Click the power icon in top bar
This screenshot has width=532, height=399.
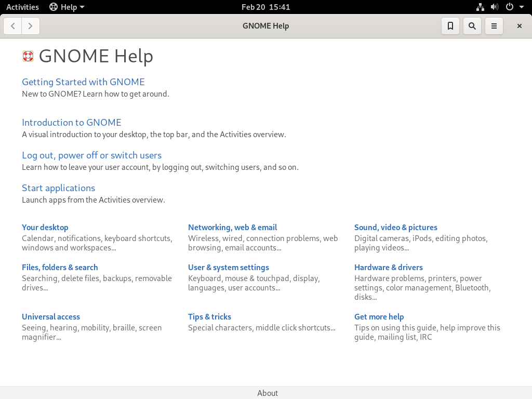(x=509, y=7)
